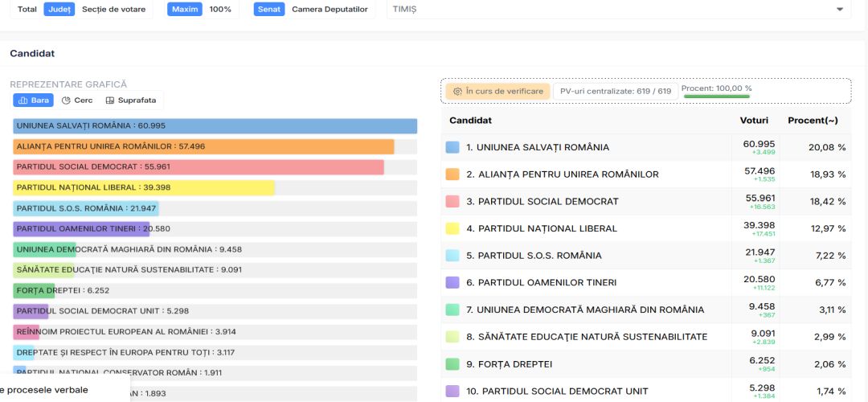Click the yellow swatch for Partidul Național Liberal
The image size is (868, 402).
(452, 228)
